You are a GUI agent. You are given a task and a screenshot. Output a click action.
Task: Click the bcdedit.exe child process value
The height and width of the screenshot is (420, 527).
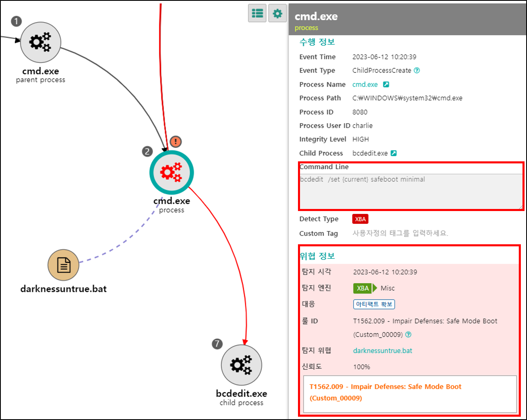click(x=370, y=153)
